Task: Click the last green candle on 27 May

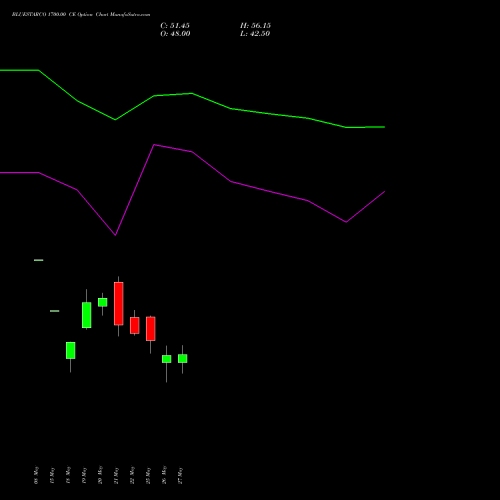Action: click(183, 358)
